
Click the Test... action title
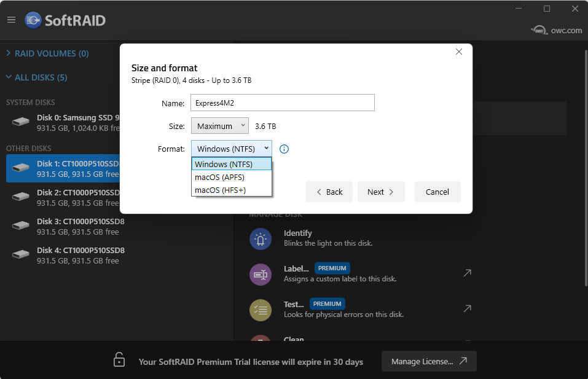tap(294, 305)
